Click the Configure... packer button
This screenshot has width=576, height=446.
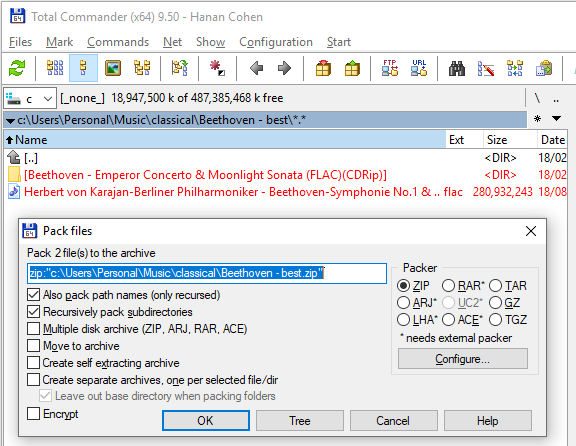[463, 359]
